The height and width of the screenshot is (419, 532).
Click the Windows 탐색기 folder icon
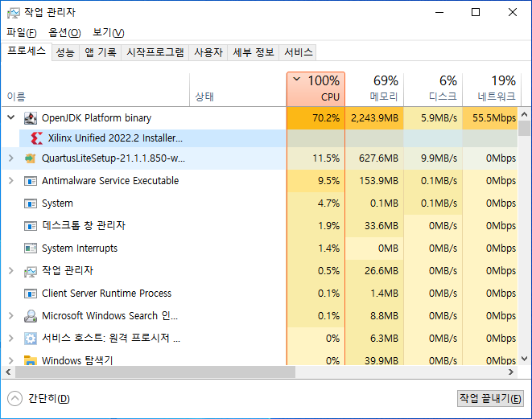pos(31,360)
